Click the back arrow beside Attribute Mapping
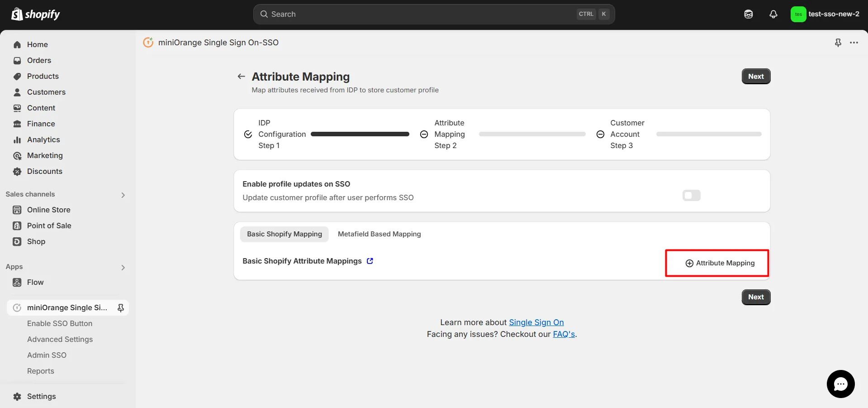 [242, 77]
